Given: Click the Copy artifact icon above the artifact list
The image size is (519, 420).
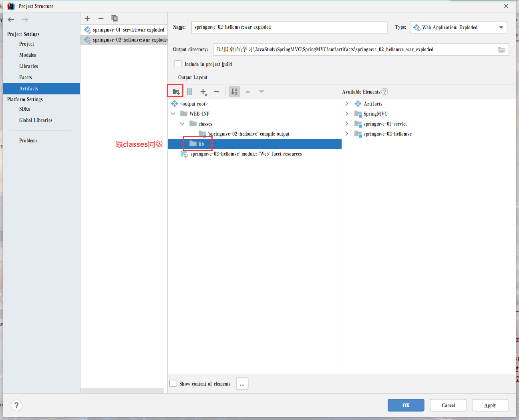Looking at the screenshot, I should [115, 18].
